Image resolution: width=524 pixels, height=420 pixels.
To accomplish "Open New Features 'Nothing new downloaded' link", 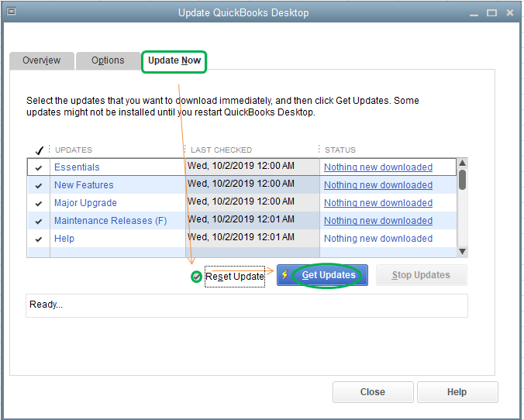I will coord(378,184).
